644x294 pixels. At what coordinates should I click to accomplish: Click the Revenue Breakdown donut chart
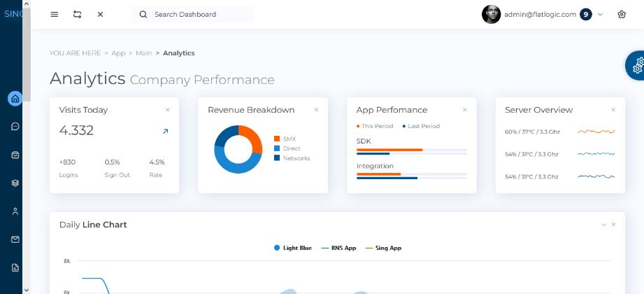click(x=238, y=149)
